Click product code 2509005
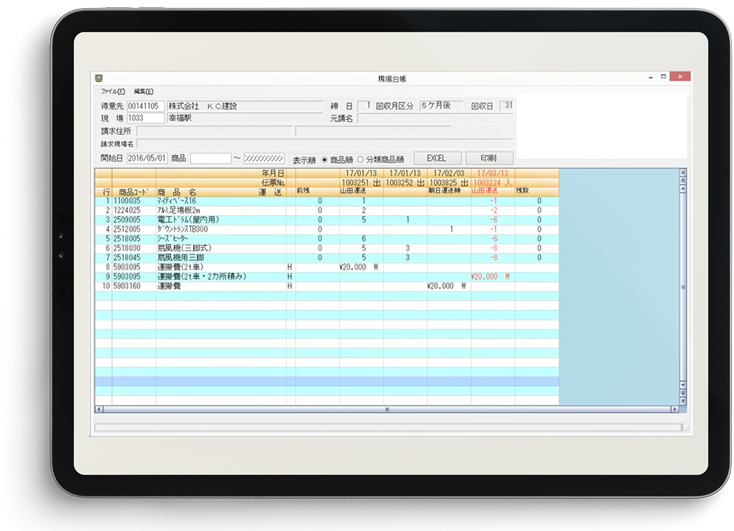The height and width of the screenshot is (531, 734). [x=127, y=220]
